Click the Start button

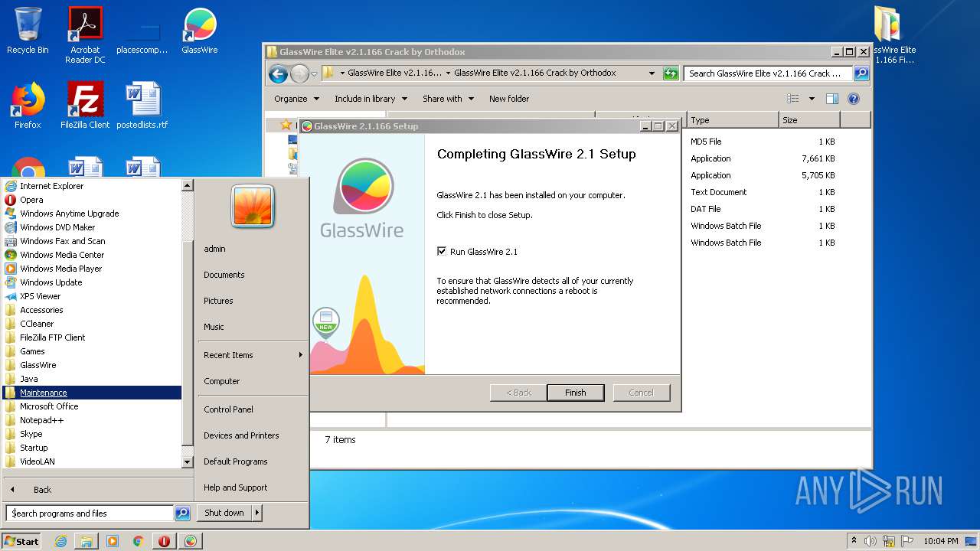21,541
